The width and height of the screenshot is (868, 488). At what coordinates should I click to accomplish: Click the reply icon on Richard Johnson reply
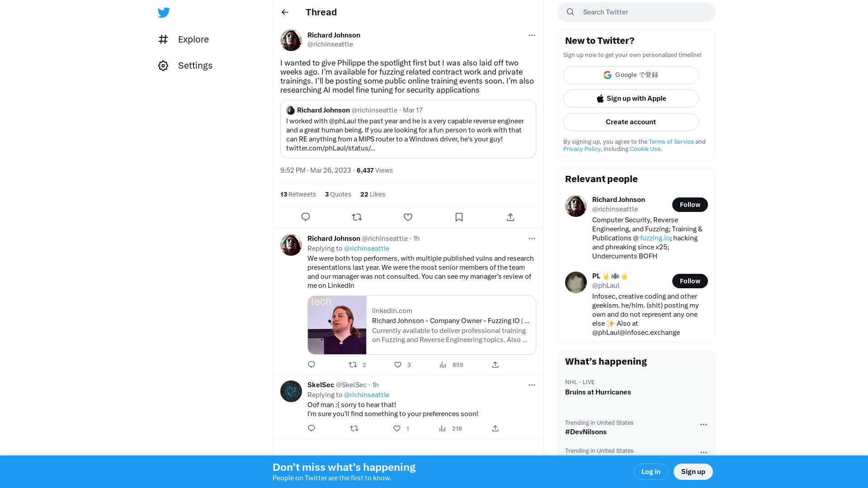pyautogui.click(x=311, y=364)
